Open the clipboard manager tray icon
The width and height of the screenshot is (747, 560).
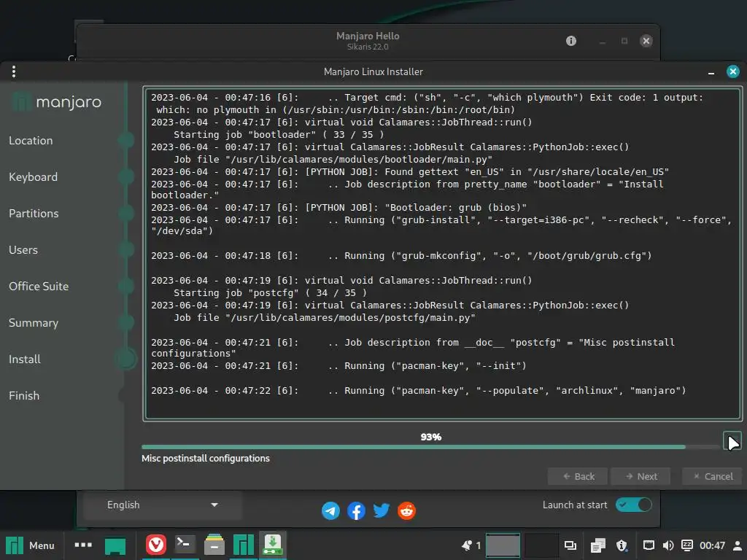pos(597,545)
